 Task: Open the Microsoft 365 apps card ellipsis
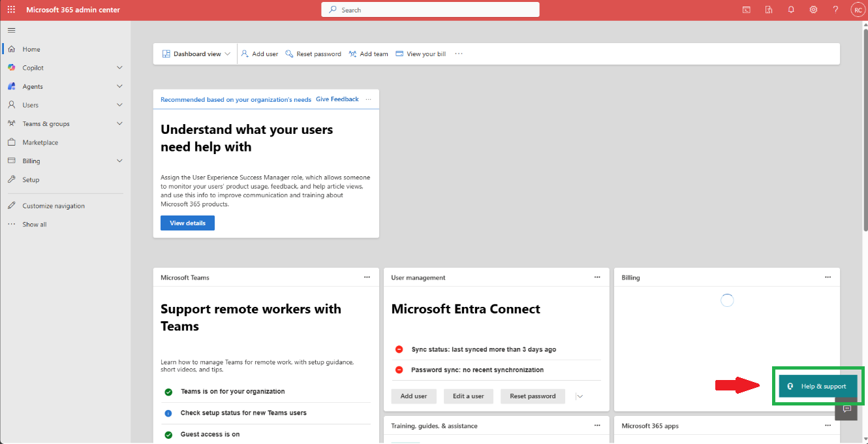click(828, 426)
